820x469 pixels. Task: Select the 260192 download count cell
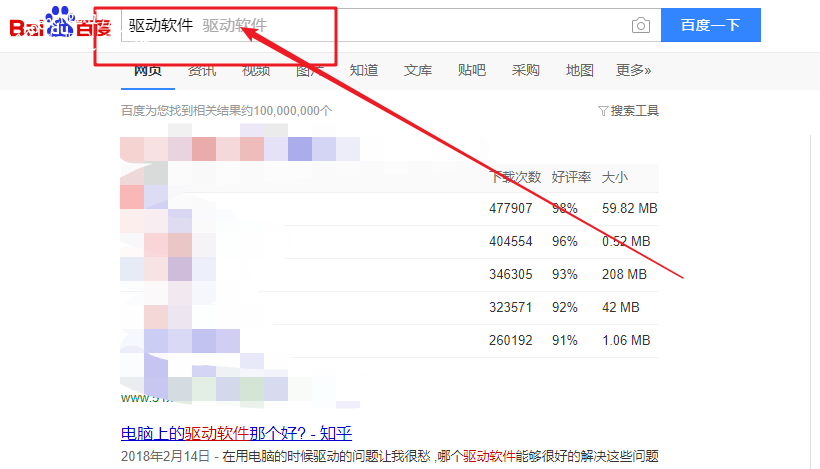click(x=510, y=340)
